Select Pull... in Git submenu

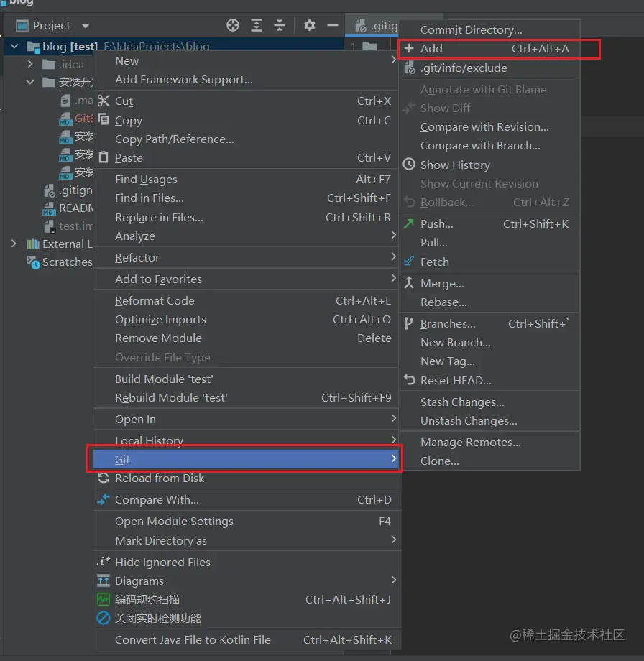[489, 242]
